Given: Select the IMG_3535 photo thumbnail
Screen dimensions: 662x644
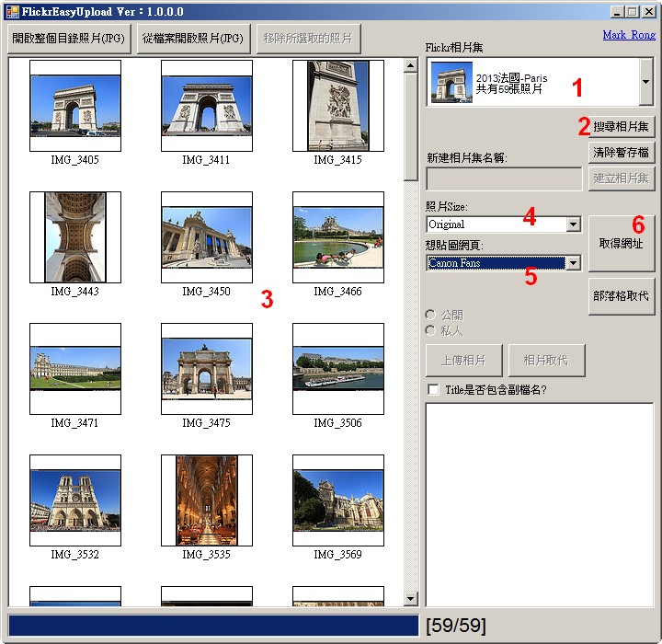Looking at the screenshot, I should pyautogui.click(x=207, y=500).
